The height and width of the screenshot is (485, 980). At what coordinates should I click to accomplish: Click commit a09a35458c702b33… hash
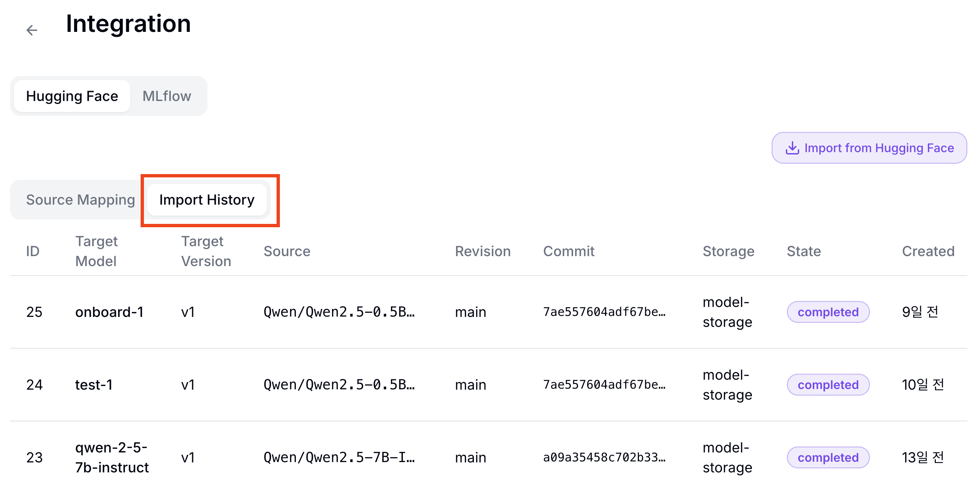(604, 457)
